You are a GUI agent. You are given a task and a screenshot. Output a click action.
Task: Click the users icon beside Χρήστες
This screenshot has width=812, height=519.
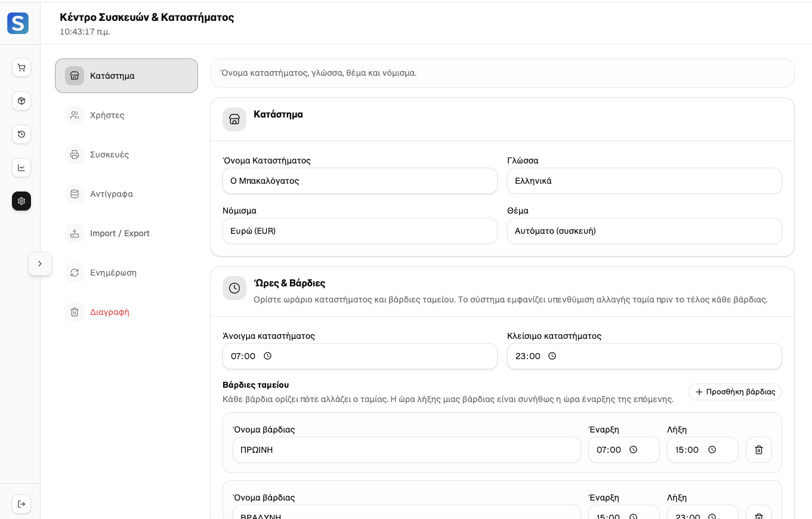click(75, 115)
